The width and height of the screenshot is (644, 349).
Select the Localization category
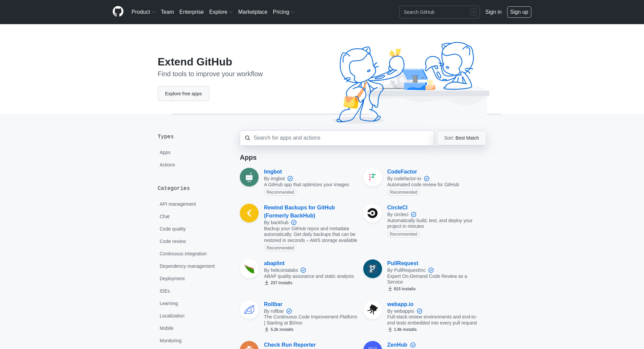click(x=172, y=316)
